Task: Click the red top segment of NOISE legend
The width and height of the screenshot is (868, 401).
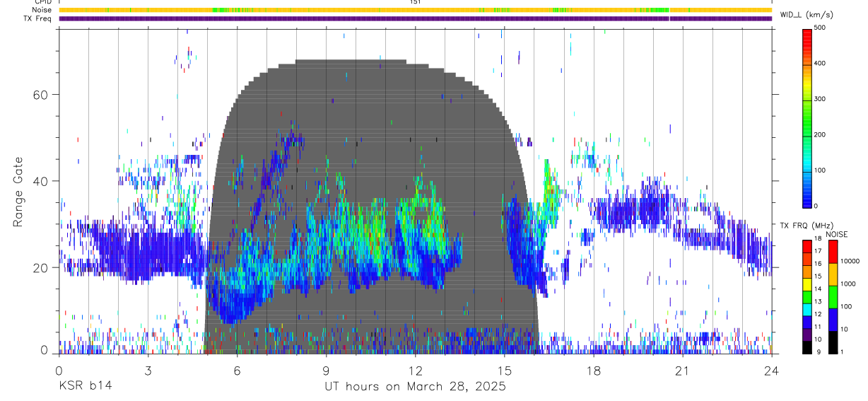Action: tap(832, 252)
